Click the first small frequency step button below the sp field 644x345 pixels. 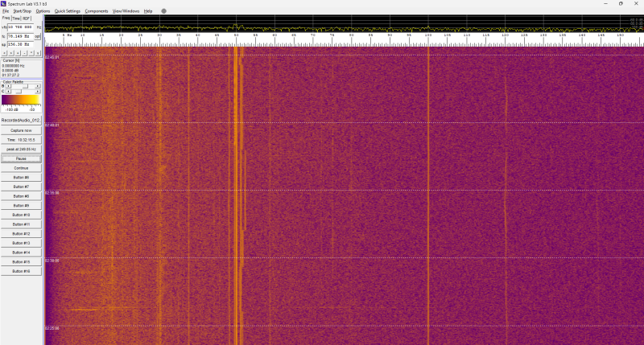(x=4, y=53)
